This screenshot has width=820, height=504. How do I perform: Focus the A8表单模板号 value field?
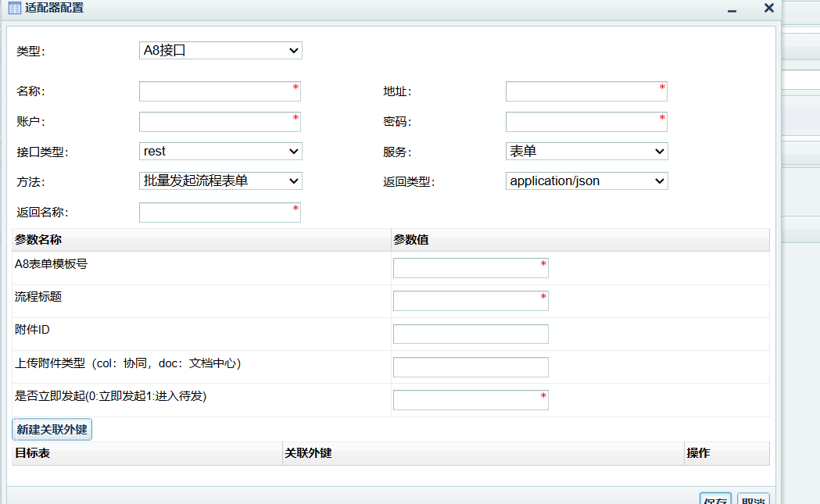click(x=471, y=268)
